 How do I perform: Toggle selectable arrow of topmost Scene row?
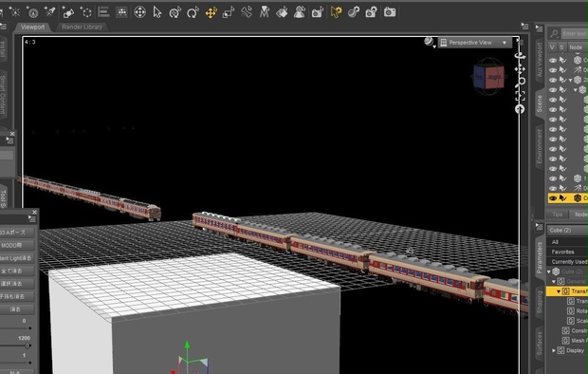(563, 60)
